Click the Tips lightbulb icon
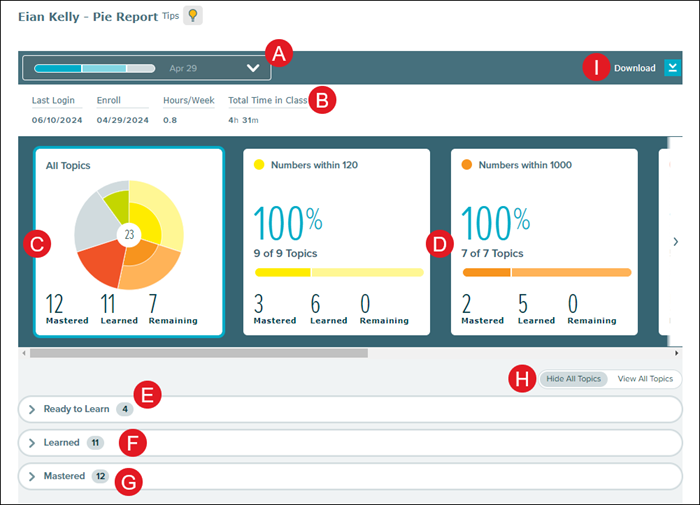700x506 pixels. point(192,17)
